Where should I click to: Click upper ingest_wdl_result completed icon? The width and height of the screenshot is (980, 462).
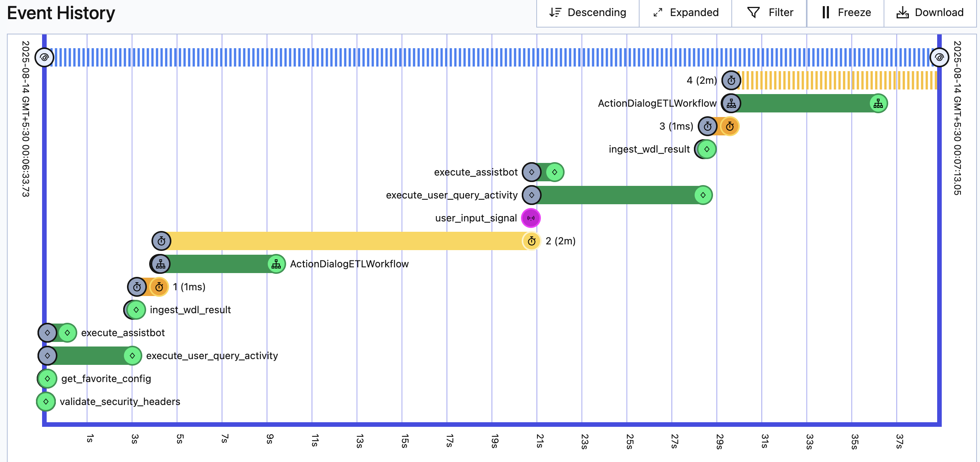tap(707, 149)
